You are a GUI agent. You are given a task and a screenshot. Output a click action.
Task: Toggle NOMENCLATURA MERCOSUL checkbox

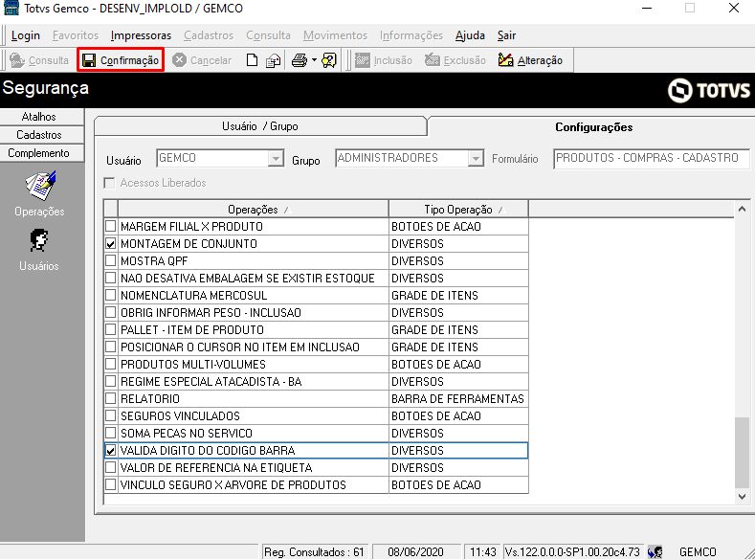[111, 295]
